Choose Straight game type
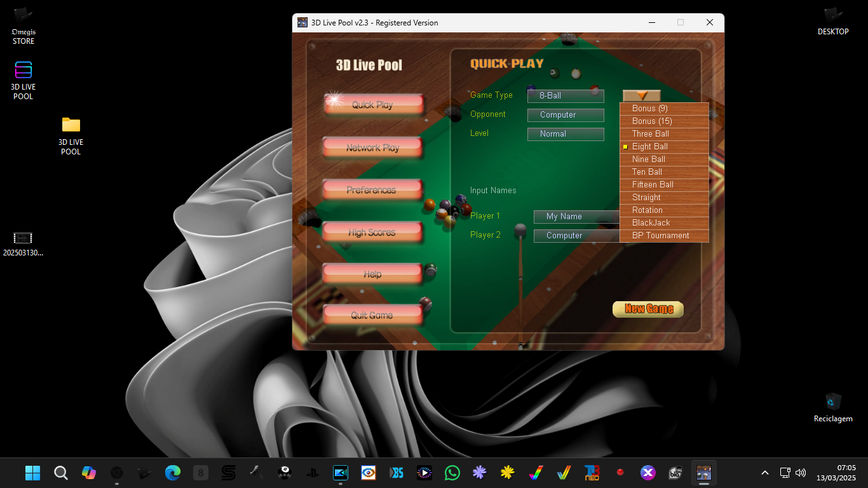Screen dimensions: 868x488 click(x=664, y=198)
